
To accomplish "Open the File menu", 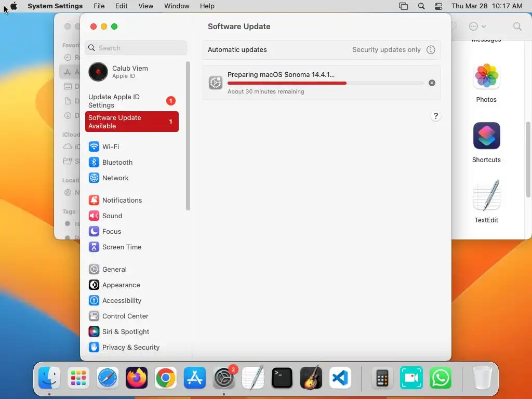I will point(99,6).
